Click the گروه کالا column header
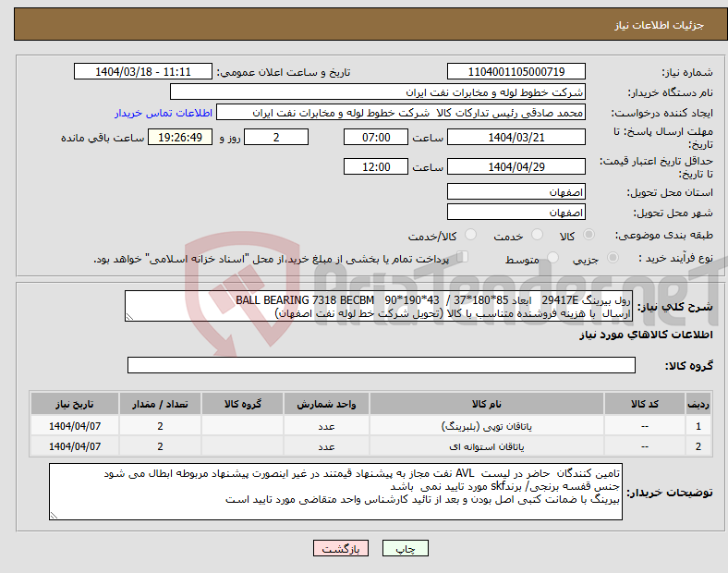The image size is (728, 573). [x=242, y=404]
